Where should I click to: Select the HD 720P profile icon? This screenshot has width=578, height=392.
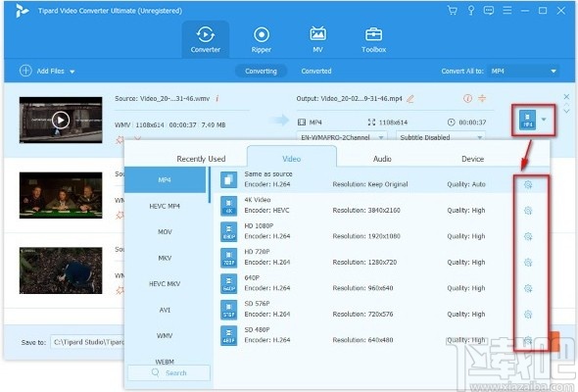tap(229, 258)
